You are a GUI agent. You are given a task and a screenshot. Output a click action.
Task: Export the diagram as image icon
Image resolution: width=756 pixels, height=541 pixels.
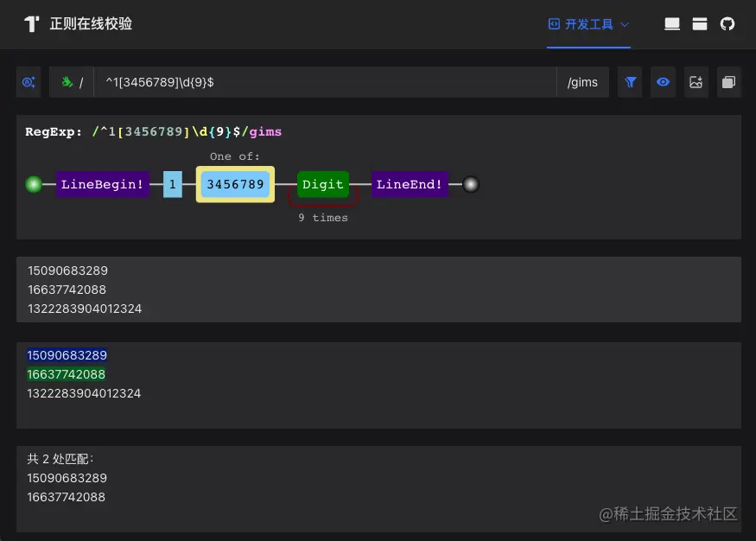[x=696, y=82]
